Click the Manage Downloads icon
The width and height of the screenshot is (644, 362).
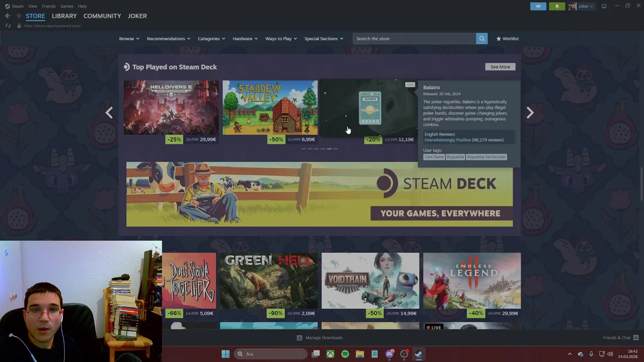click(299, 338)
